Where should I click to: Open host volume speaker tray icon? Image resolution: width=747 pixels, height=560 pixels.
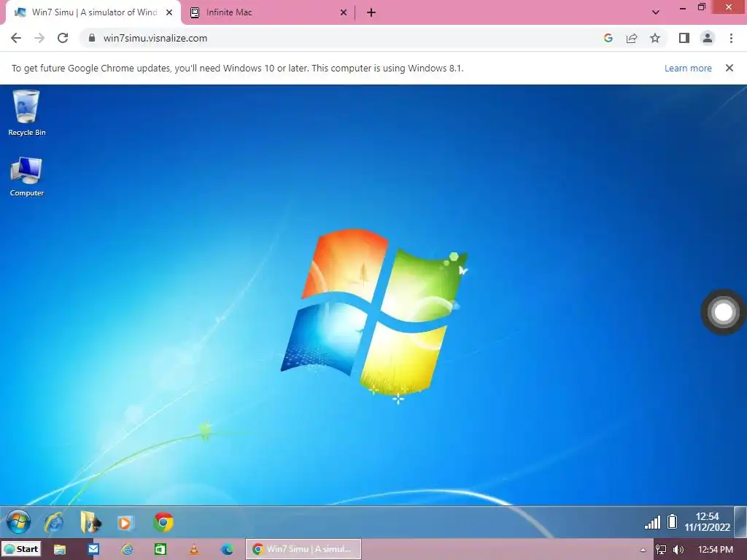(x=678, y=550)
